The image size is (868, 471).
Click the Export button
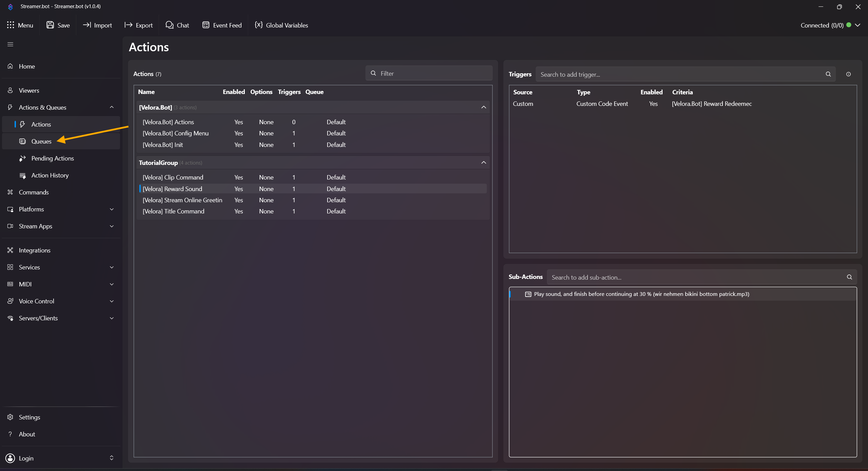[138, 25]
